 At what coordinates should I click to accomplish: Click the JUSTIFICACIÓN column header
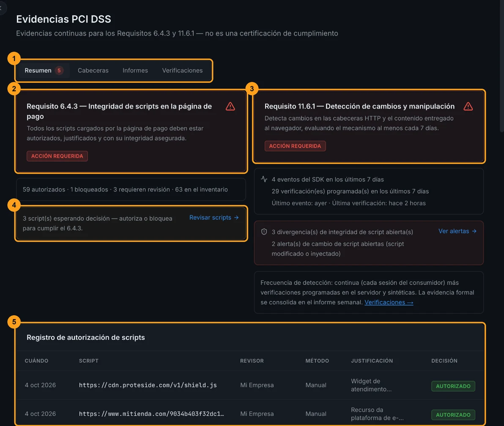point(372,361)
